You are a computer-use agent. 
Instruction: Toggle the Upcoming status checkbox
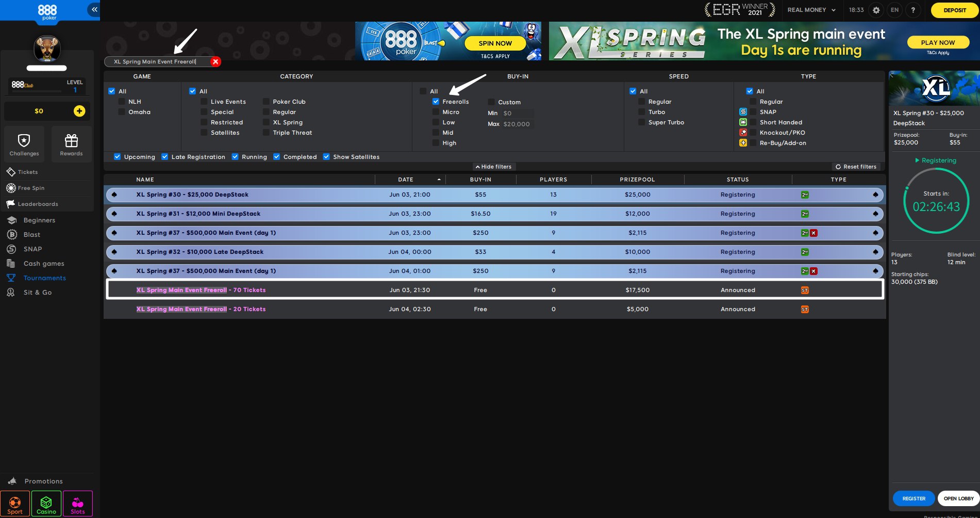coord(117,157)
